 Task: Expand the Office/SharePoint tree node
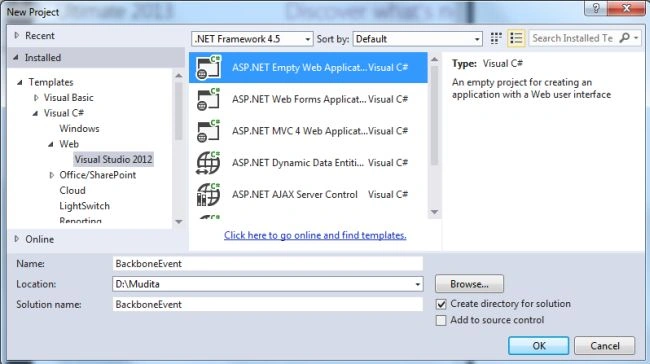pos(51,175)
